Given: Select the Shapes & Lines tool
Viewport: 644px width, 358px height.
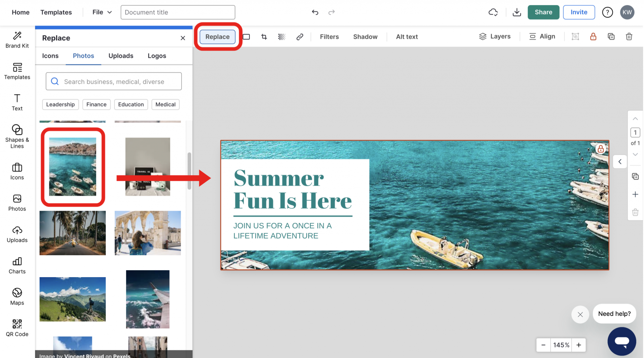Looking at the screenshot, I should (17, 136).
